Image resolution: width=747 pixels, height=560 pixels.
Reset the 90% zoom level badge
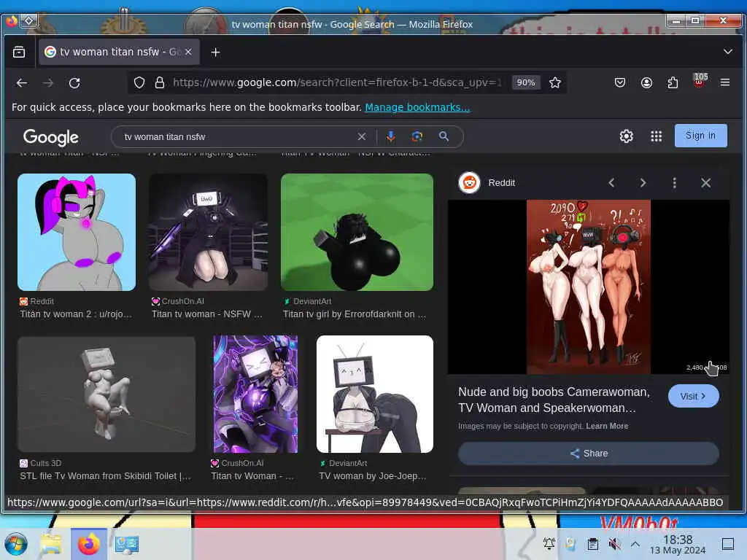click(x=526, y=82)
